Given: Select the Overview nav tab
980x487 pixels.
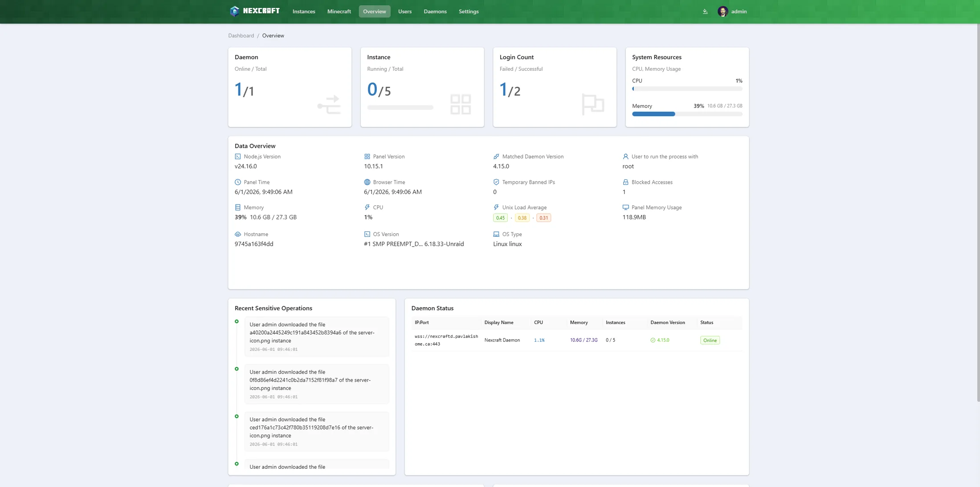Looking at the screenshot, I should tap(375, 12).
